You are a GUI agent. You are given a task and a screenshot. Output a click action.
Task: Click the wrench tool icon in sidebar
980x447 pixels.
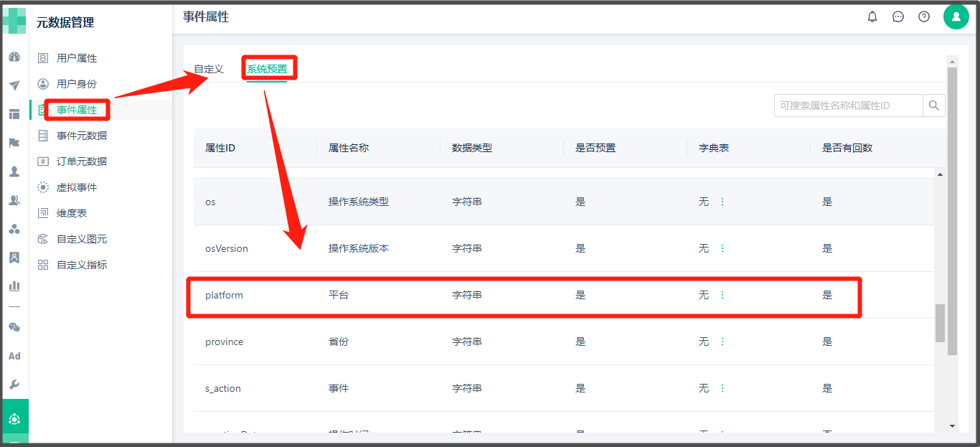pos(14,385)
